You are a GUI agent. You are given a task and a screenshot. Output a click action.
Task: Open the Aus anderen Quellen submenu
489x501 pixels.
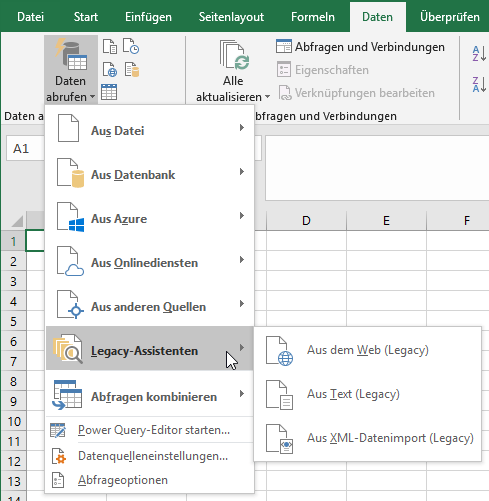150,304
